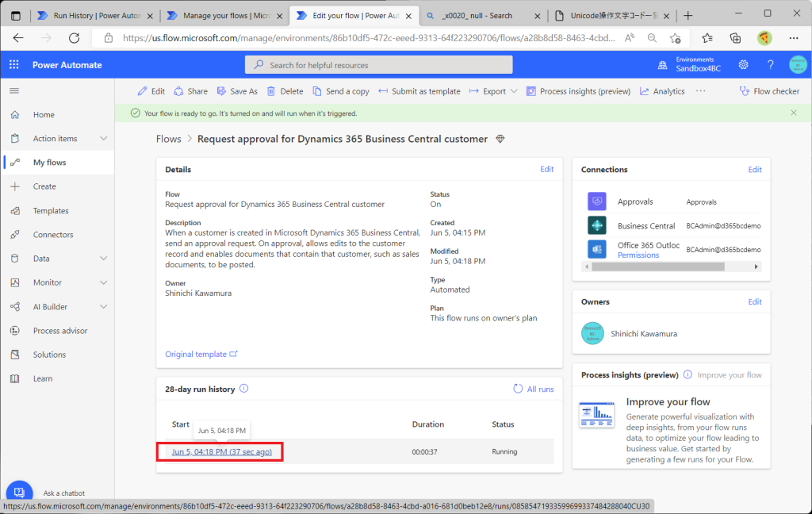Edit the Owners list

(755, 301)
